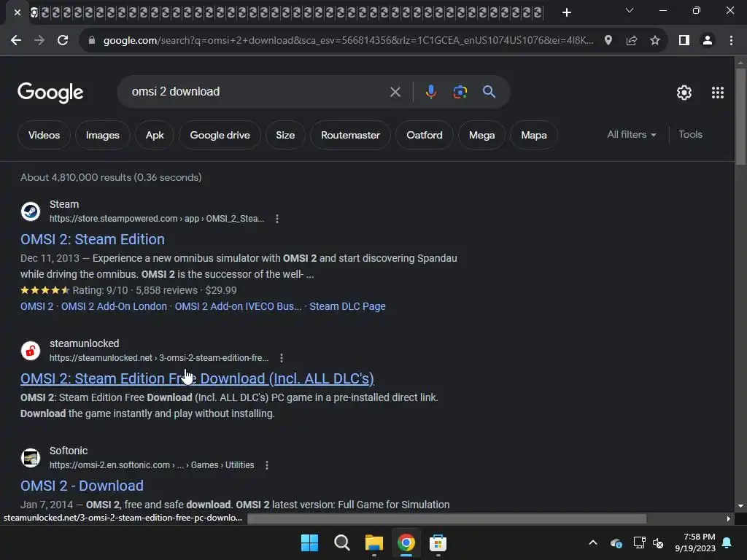
Task: Open OMSI 2 Add-On London sitelink
Action: click(x=114, y=306)
